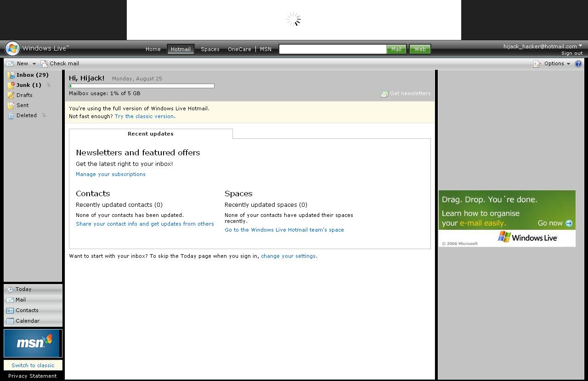This screenshot has width=588, height=381.
Task: Open the New dropdown arrow
Action: [x=34, y=64]
